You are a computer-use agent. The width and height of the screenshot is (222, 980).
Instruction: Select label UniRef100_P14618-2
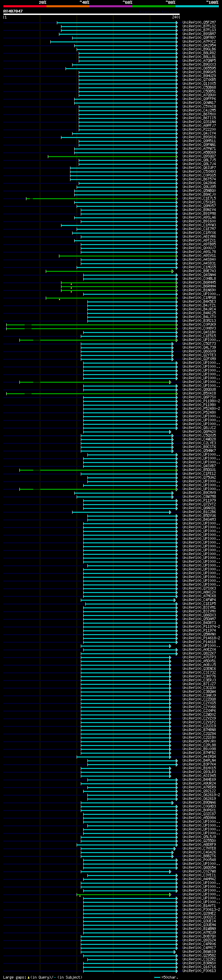pyautogui.click(x=201, y=638)
